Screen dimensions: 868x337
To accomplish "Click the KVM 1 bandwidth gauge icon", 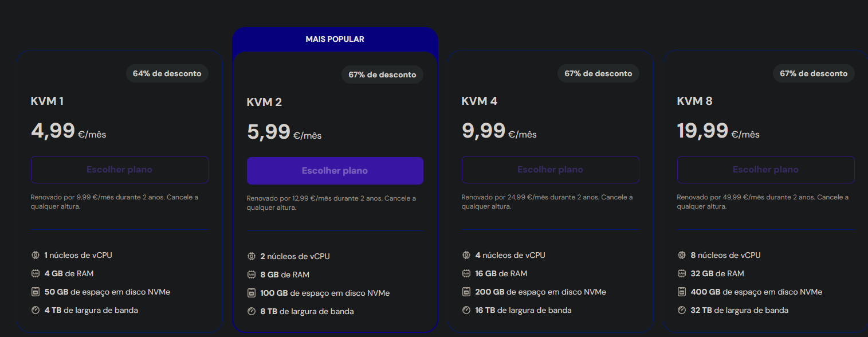I will tap(36, 310).
